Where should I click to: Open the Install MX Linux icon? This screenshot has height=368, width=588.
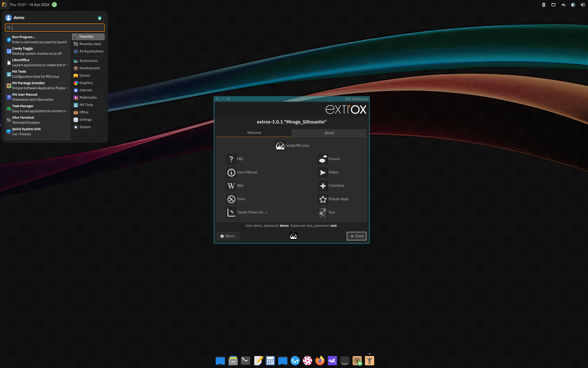pyautogui.click(x=280, y=146)
